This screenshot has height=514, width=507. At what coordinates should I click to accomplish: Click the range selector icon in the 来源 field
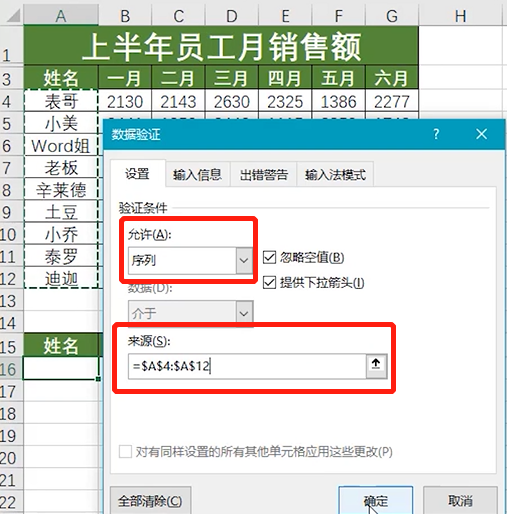tap(376, 366)
